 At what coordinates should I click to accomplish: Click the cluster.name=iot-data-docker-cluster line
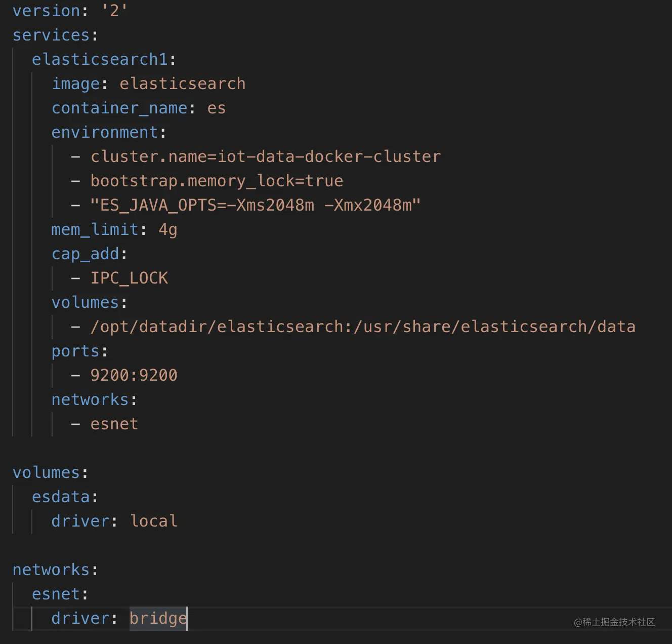click(x=266, y=156)
